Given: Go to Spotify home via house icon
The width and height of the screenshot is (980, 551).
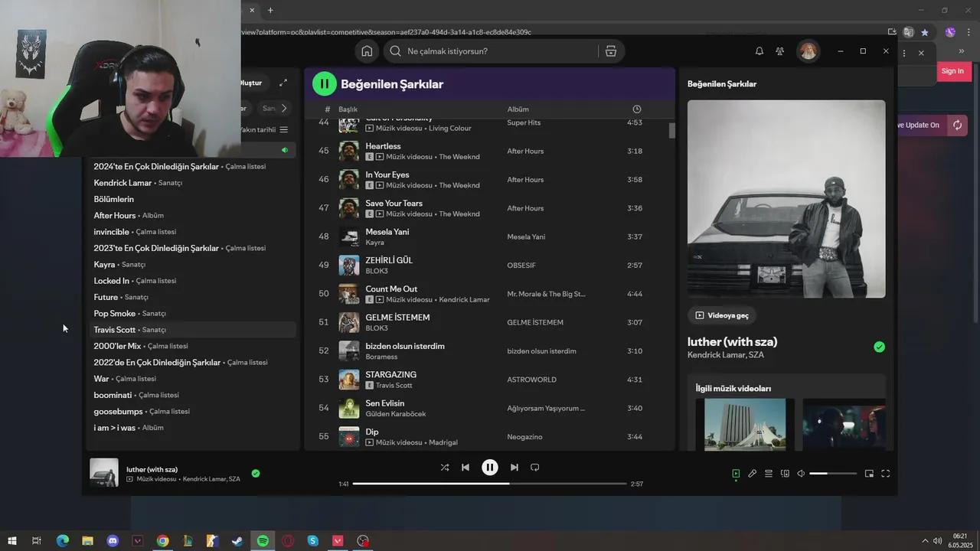Looking at the screenshot, I should 367,51.
